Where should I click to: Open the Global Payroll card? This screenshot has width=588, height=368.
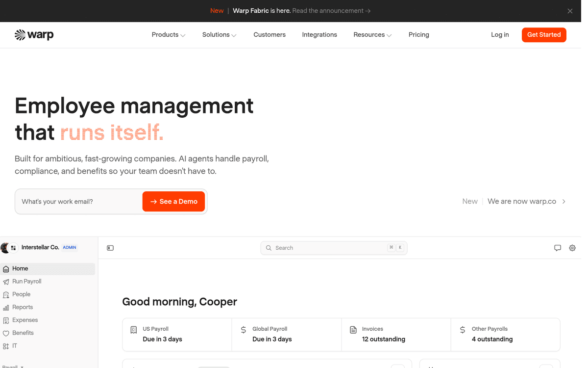(x=287, y=334)
